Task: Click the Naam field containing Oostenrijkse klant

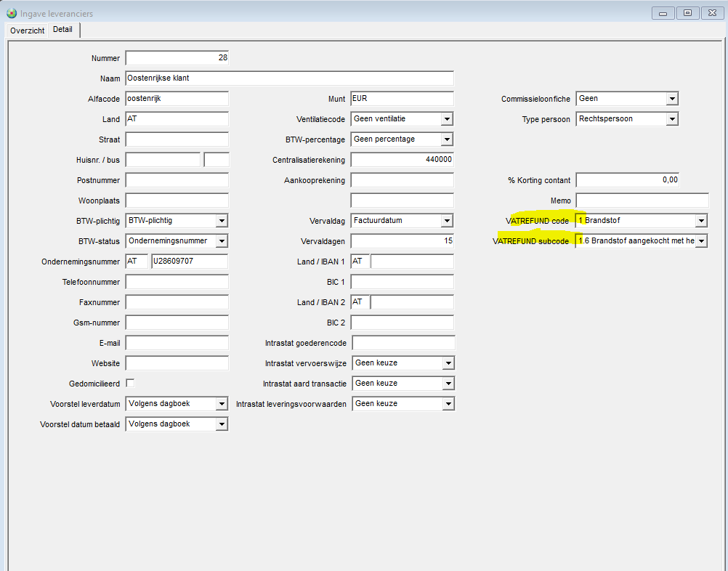Action: [x=290, y=78]
